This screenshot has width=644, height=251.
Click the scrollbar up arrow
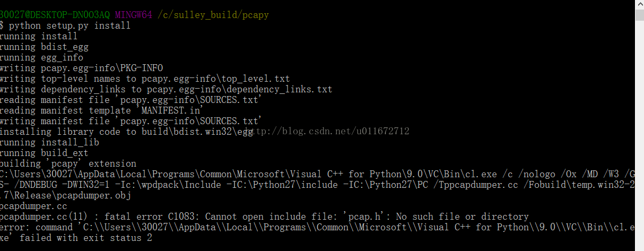tap(639, 5)
